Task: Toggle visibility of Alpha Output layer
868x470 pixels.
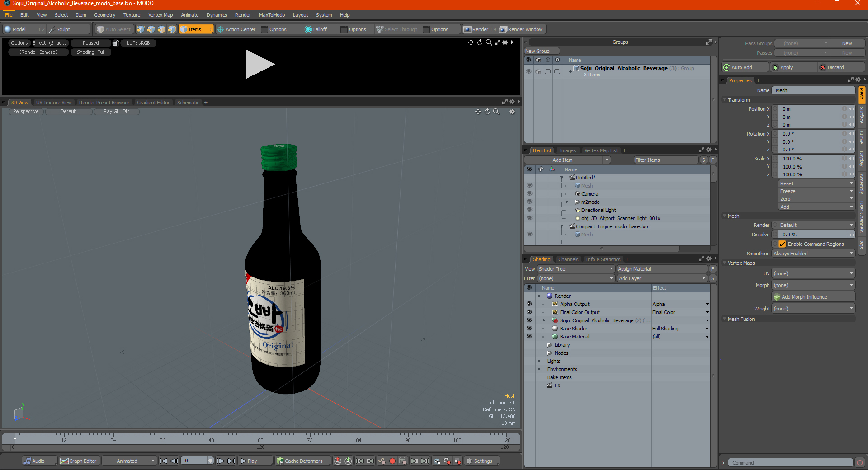Action: (529, 304)
